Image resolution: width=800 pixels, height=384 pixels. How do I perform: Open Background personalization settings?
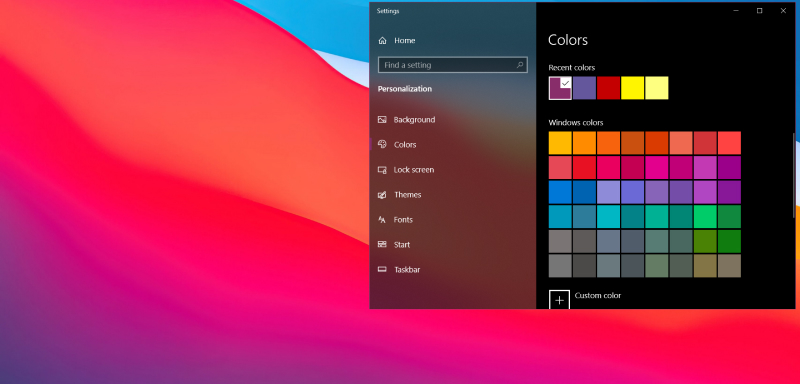(x=406, y=120)
